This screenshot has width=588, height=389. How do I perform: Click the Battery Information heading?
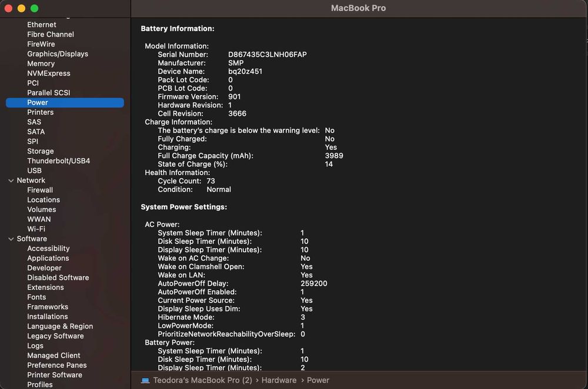coord(178,29)
